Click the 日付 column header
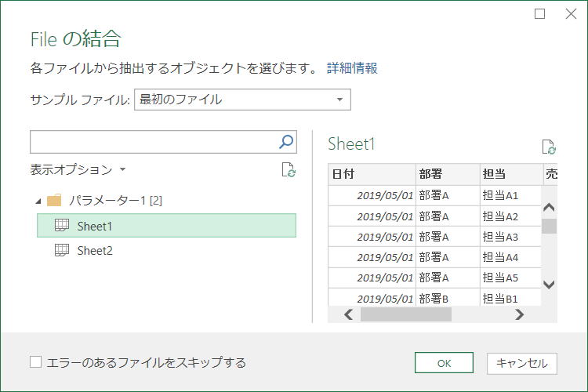This screenshot has width=588, height=392. [x=372, y=174]
